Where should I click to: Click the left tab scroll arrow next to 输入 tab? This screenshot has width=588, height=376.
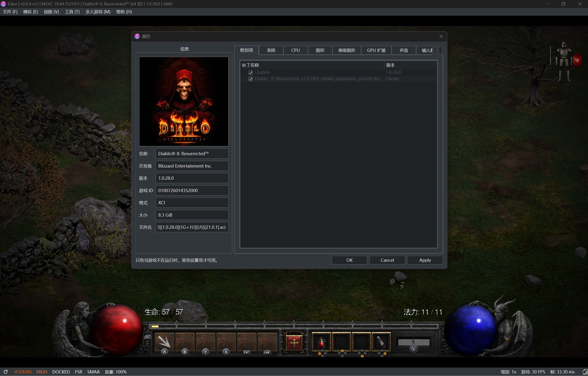(435, 50)
